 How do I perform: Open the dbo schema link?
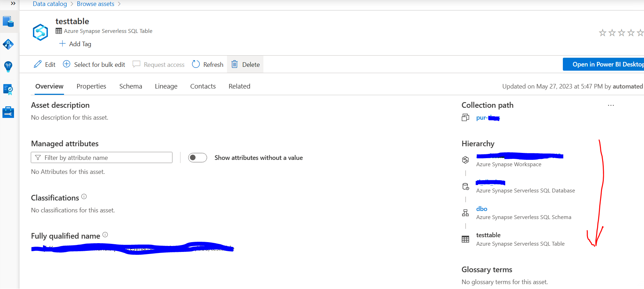pyautogui.click(x=482, y=209)
